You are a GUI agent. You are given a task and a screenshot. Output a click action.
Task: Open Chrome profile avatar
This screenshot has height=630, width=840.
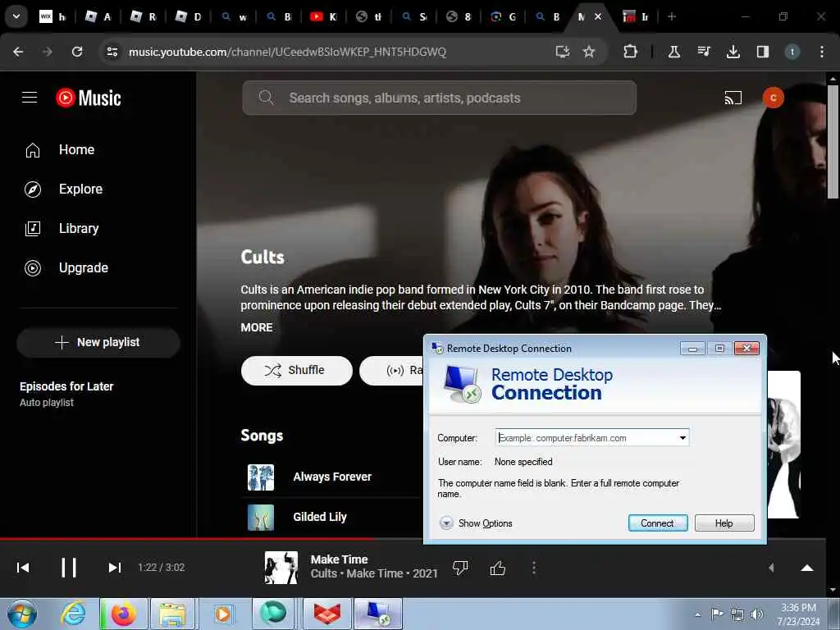[792, 52]
